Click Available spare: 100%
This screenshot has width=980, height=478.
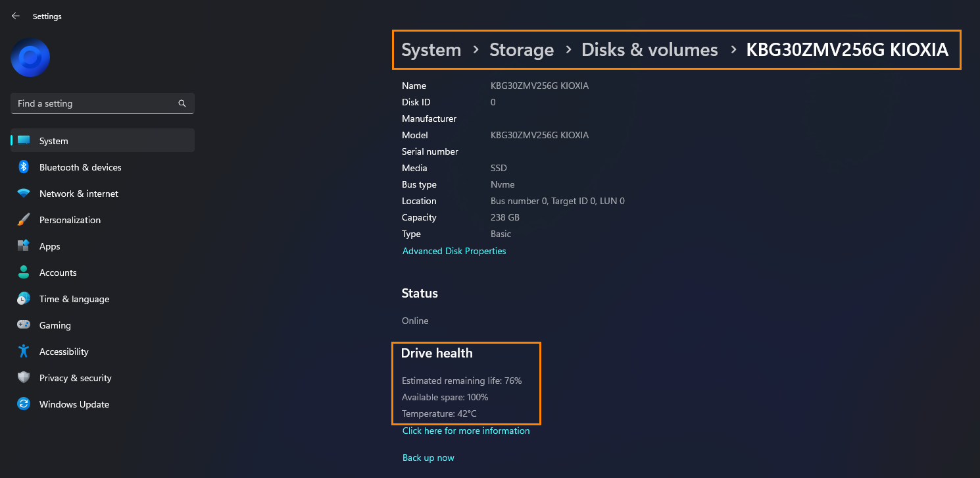click(445, 397)
